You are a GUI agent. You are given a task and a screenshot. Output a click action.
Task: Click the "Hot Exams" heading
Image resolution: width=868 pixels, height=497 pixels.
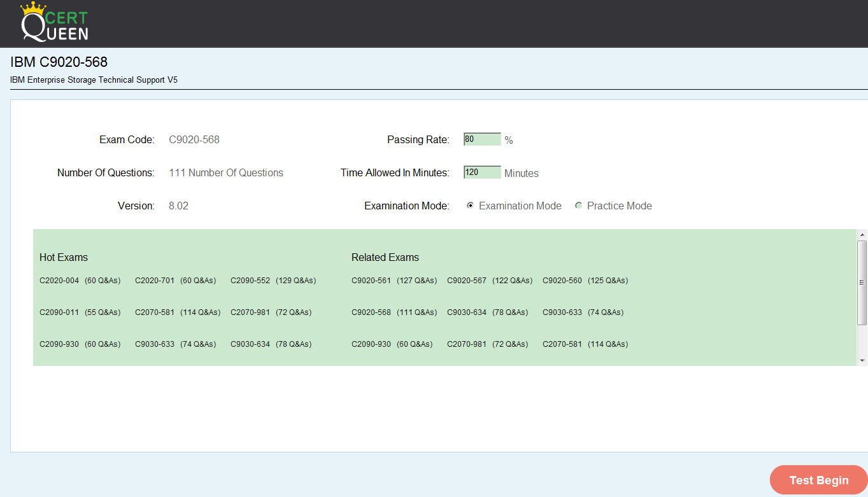tap(64, 258)
